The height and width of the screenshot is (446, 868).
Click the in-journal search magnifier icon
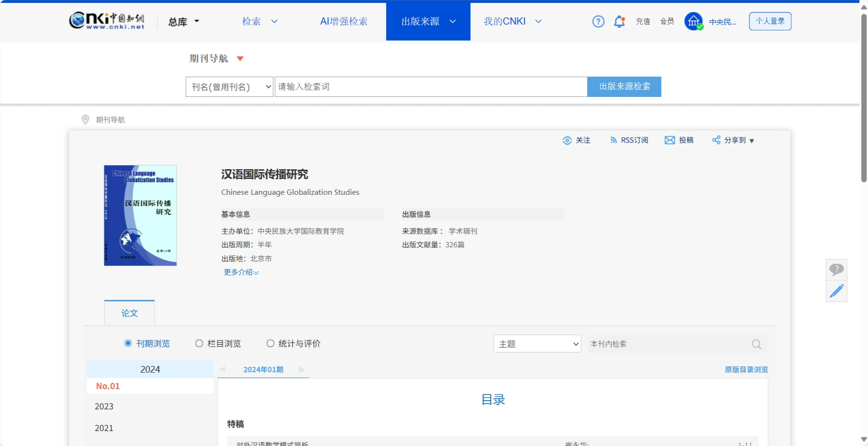(756, 344)
